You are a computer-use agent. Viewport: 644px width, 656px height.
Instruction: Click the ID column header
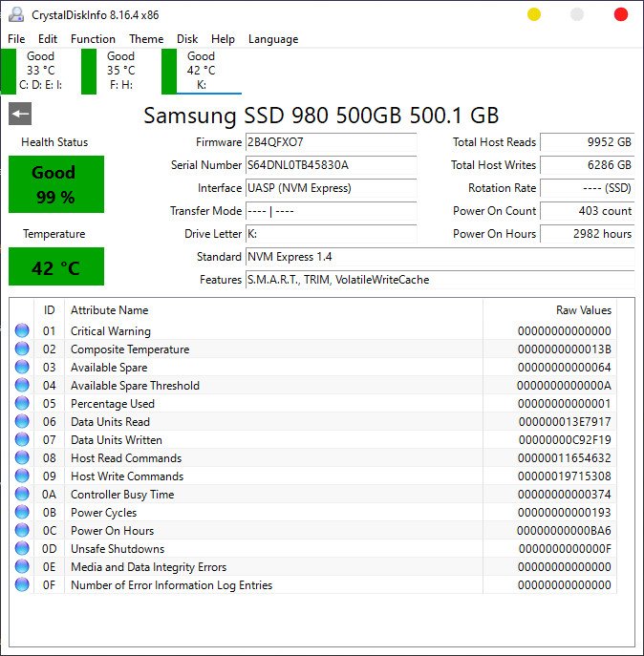tap(49, 310)
